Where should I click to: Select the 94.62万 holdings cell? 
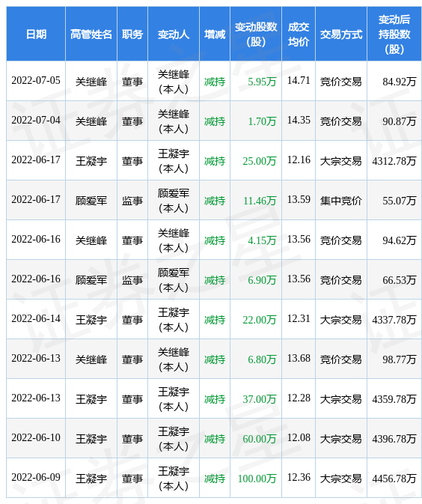tap(400, 240)
